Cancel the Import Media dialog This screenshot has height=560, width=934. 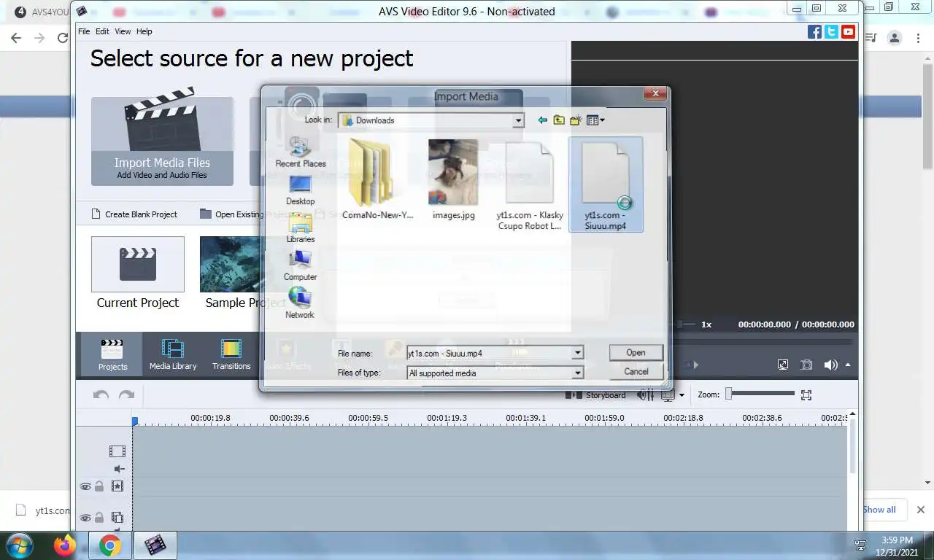tap(636, 372)
